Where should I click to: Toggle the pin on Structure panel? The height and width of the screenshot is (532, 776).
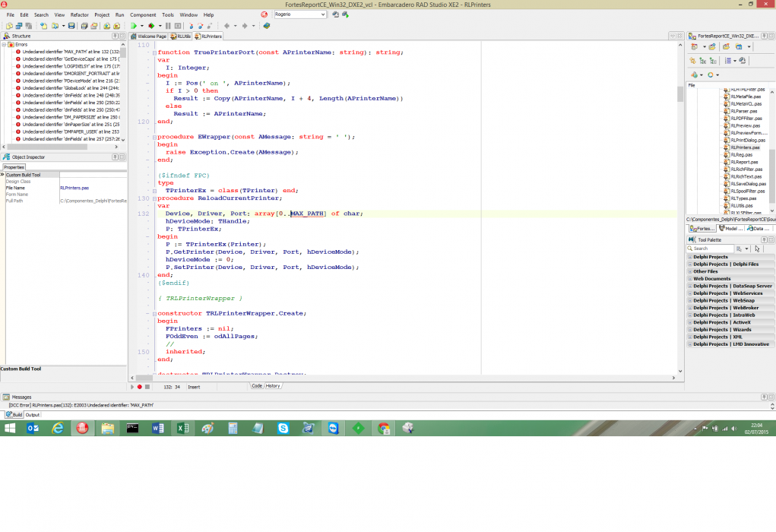point(115,36)
